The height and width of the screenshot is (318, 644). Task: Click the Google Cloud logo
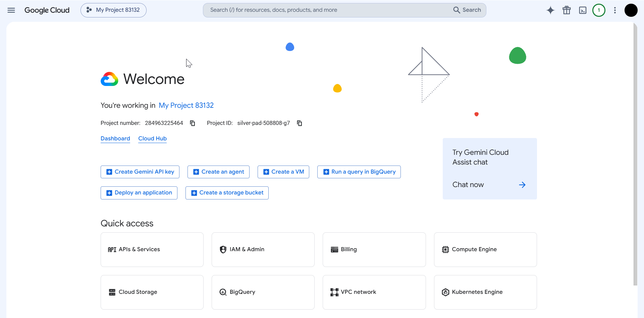click(47, 10)
